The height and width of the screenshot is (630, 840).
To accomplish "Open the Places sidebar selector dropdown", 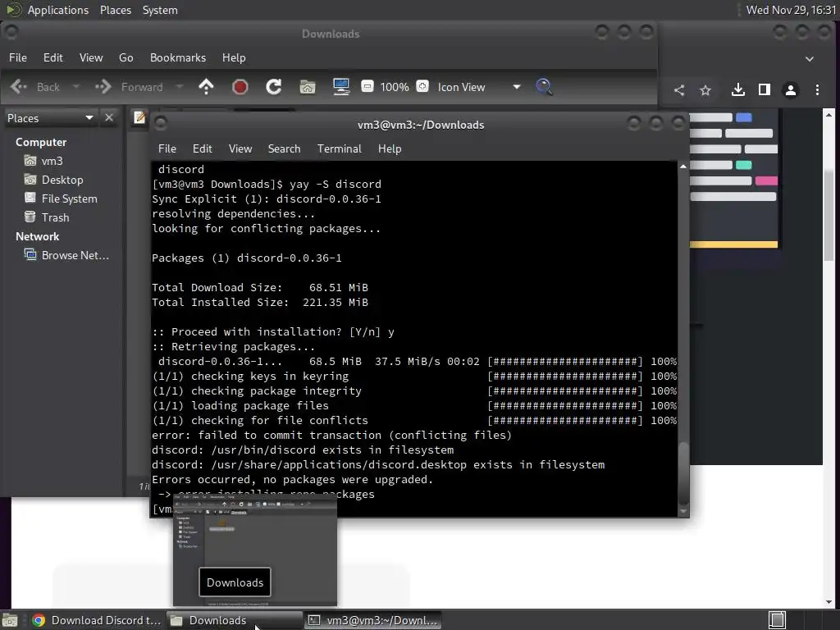I will 50,118.
